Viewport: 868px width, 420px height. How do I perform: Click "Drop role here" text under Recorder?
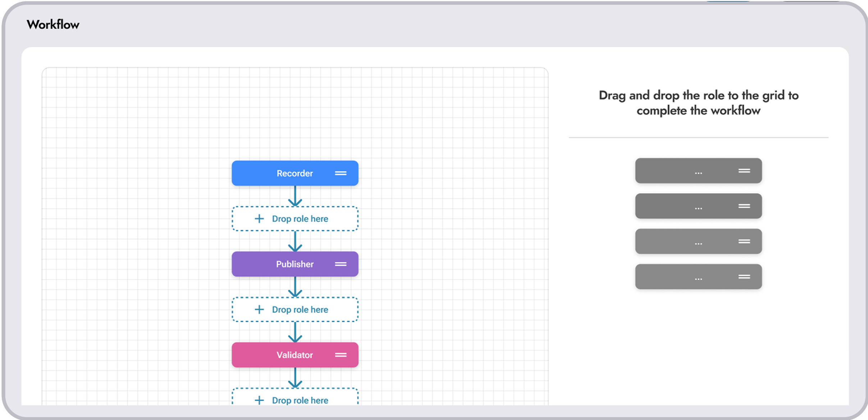tap(300, 219)
